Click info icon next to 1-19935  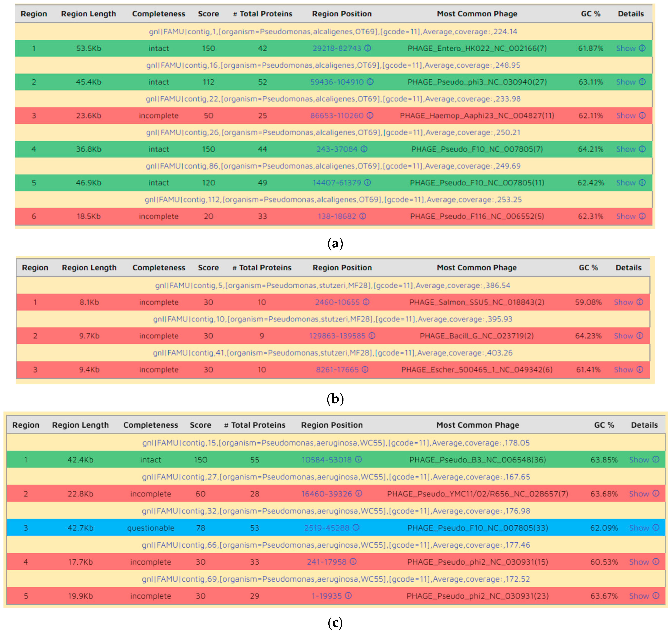(348, 596)
